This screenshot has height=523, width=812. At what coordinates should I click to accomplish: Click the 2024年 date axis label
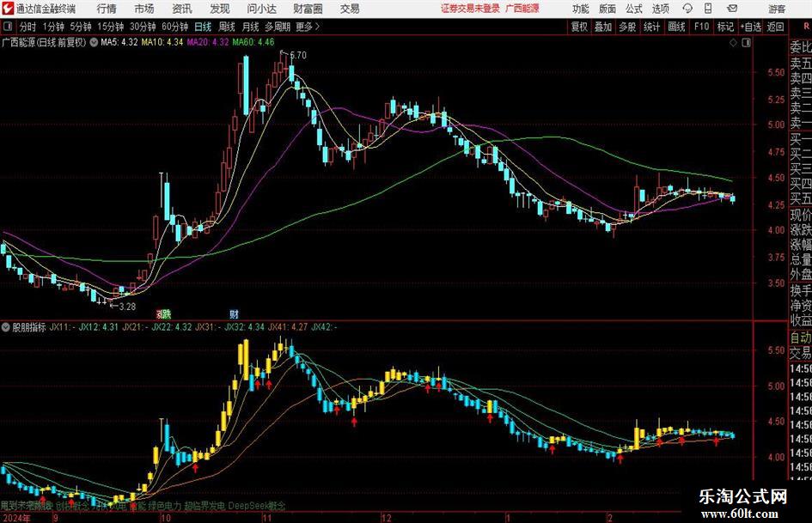[16, 518]
